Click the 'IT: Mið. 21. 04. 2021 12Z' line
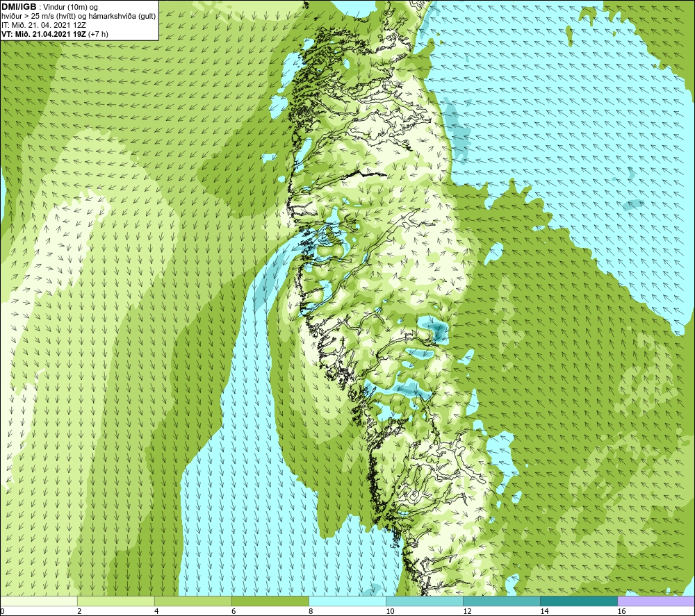The height and width of the screenshot is (616, 695). (x=44, y=25)
